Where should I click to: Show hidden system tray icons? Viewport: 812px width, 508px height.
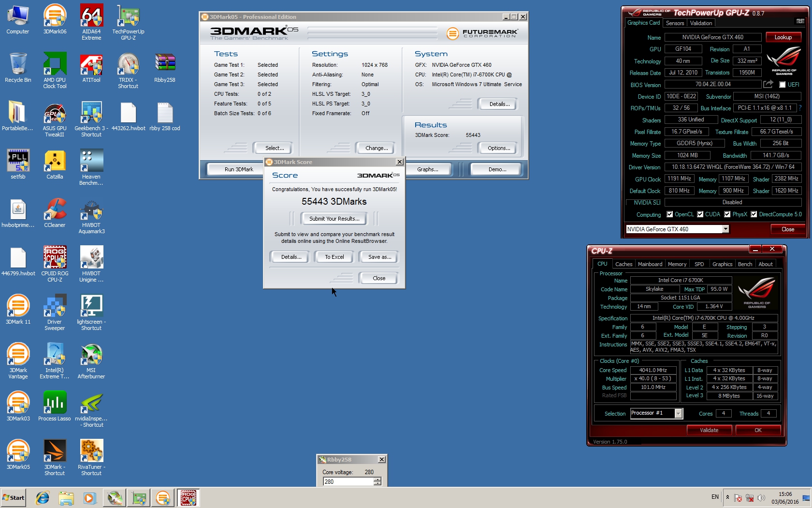point(727,497)
